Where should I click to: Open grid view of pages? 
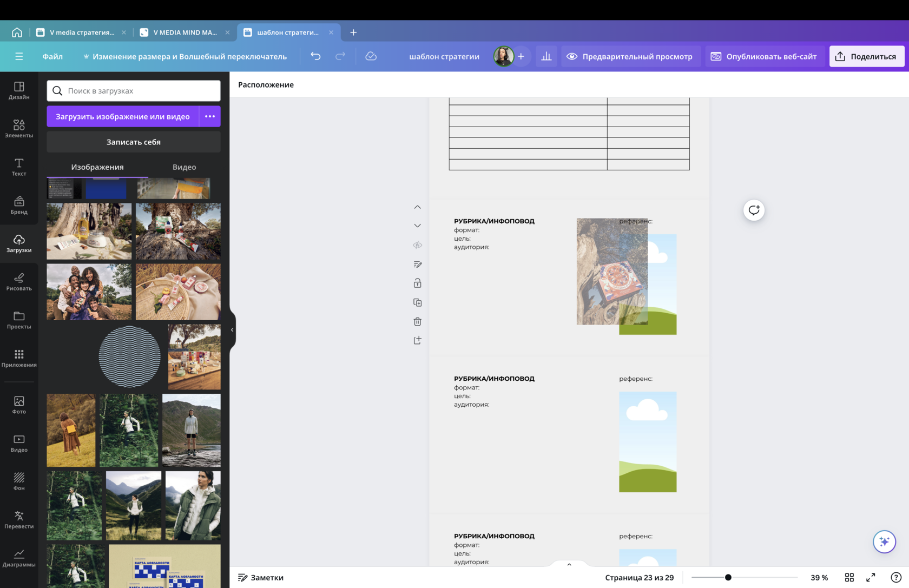849,578
